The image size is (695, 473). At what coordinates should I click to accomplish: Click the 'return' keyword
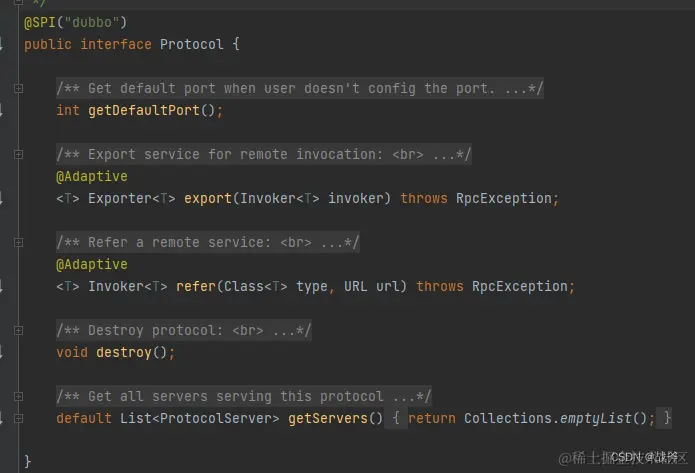(x=432, y=418)
